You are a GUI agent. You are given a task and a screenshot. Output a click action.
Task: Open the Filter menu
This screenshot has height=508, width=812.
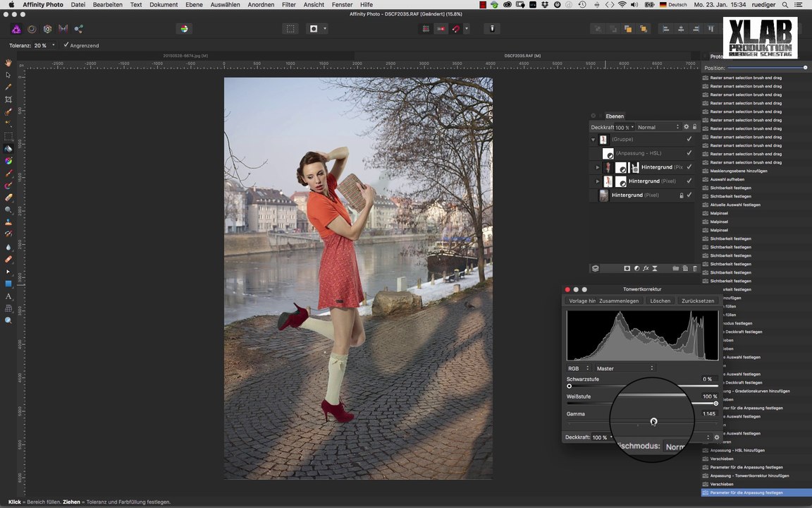[x=288, y=5]
